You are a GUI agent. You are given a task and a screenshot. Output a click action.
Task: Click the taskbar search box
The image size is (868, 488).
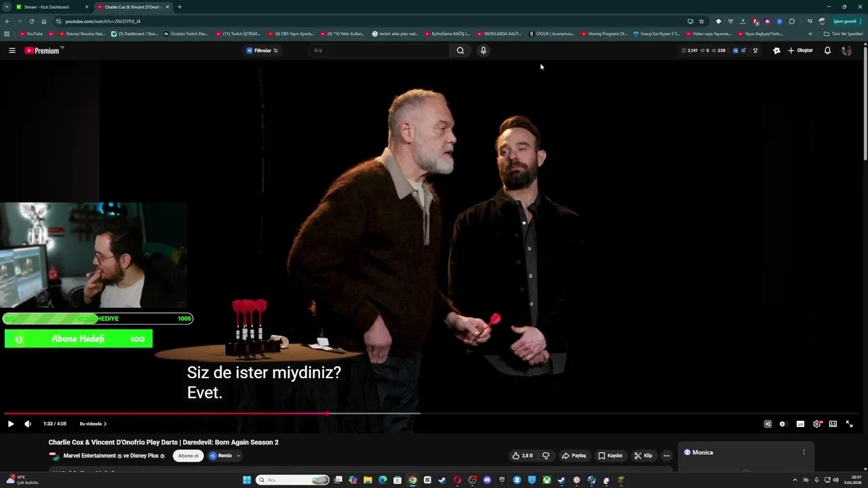[x=293, y=480]
